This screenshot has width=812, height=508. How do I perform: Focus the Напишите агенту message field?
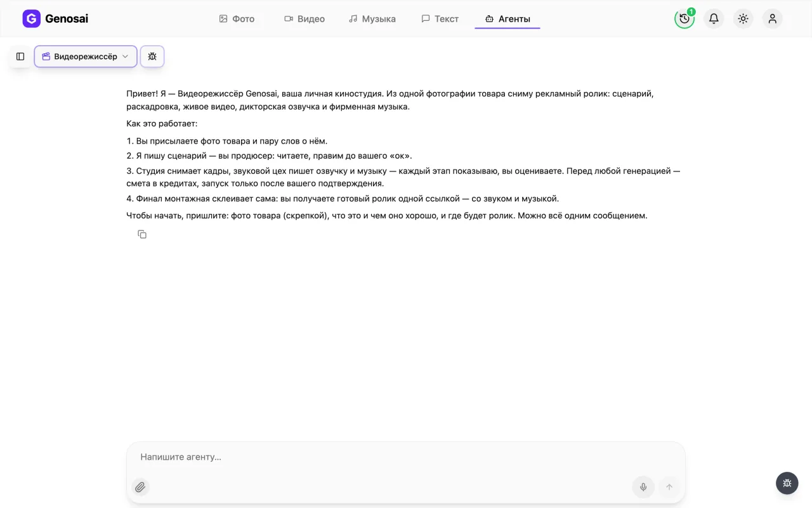[406, 457]
